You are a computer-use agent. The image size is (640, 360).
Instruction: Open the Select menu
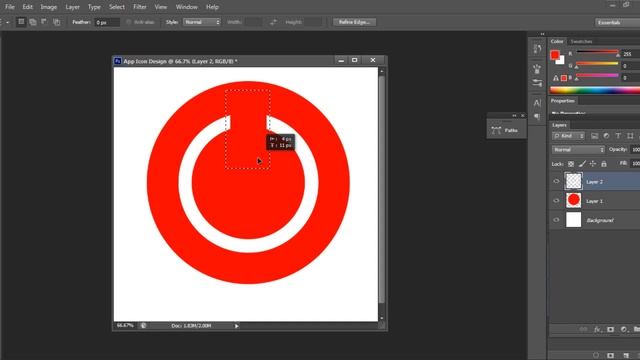pos(117,7)
